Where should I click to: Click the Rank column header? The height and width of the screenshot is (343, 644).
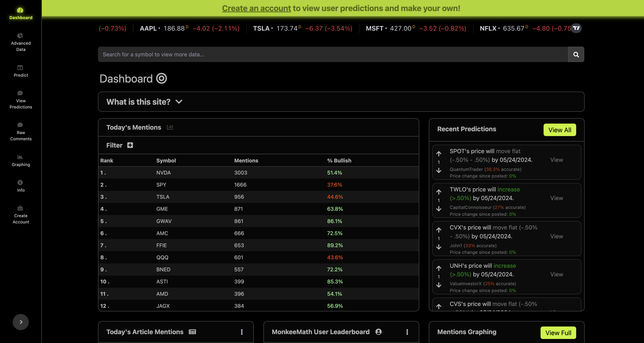tap(107, 160)
